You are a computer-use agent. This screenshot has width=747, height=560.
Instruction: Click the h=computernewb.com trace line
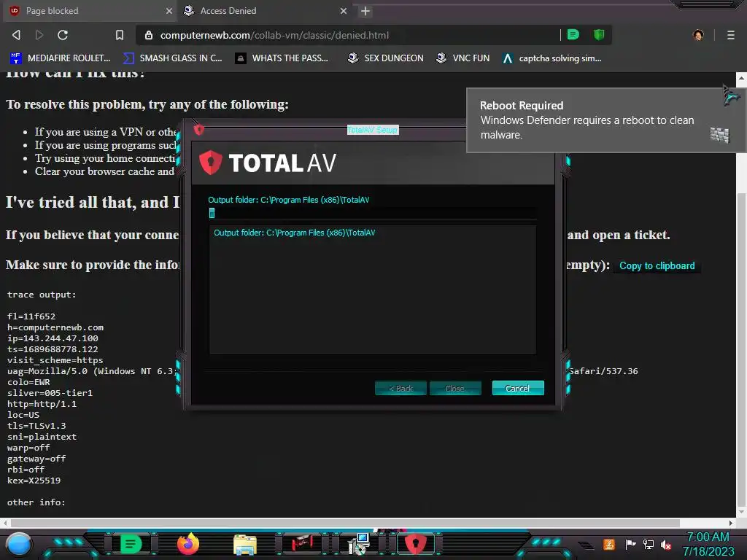pyautogui.click(x=55, y=327)
